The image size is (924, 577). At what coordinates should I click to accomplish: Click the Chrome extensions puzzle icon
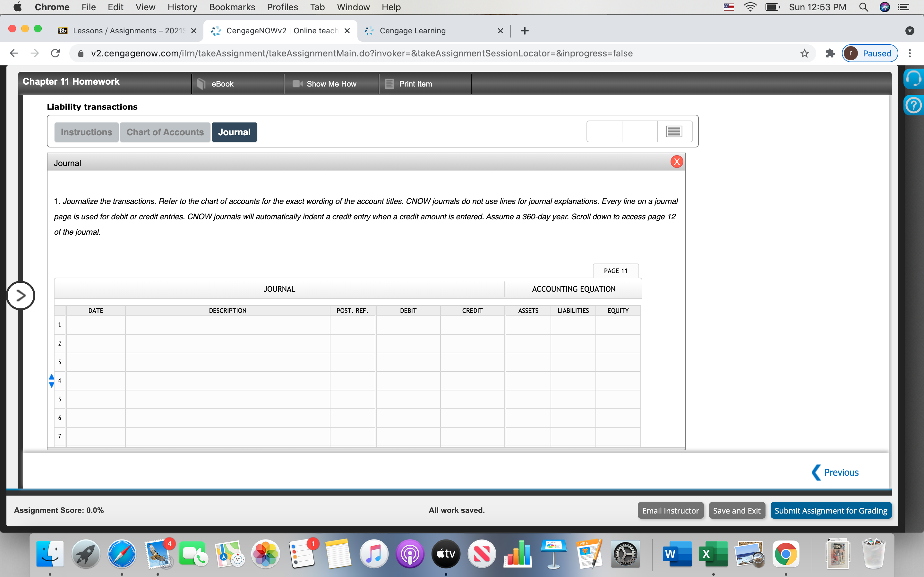click(829, 54)
